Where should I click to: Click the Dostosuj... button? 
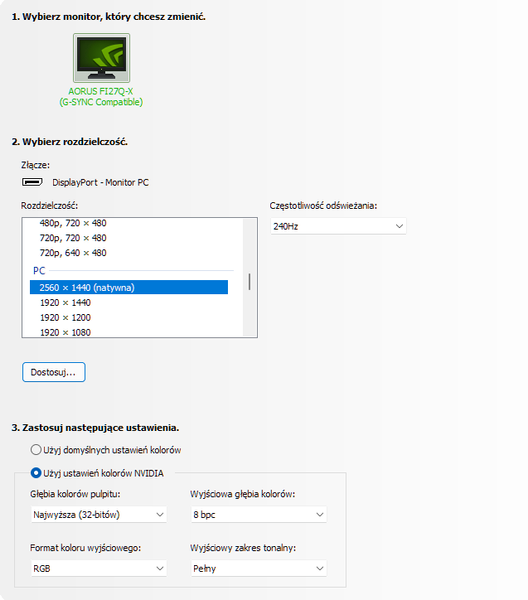click(x=54, y=372)
